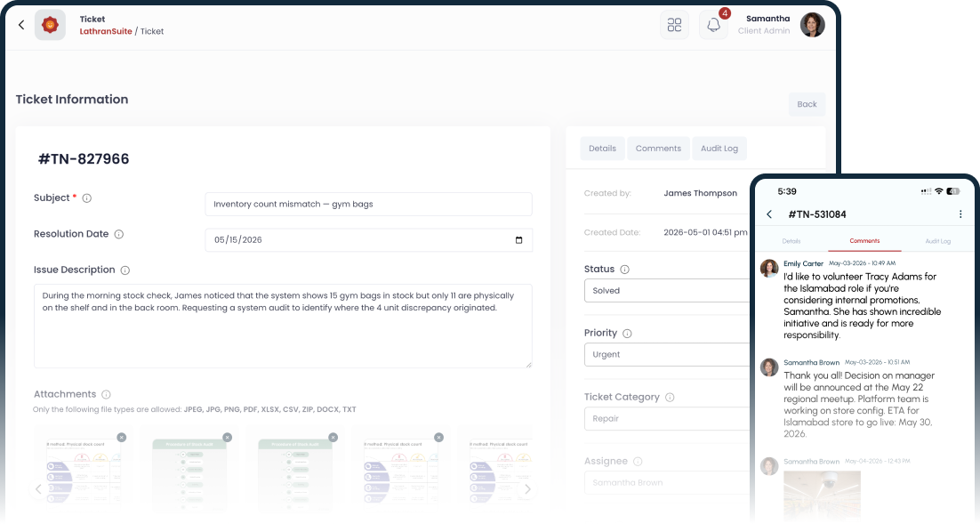Open the Assignee dropdown showing Samantha Brown
The width and height of the screenshot is (980, 524).
666,483
